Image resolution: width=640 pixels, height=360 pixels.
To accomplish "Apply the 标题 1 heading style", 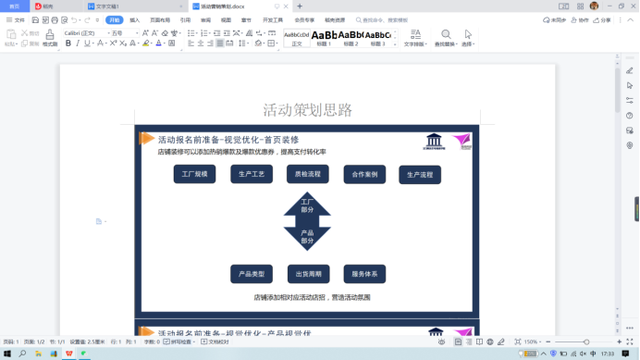I will [324, 38].
